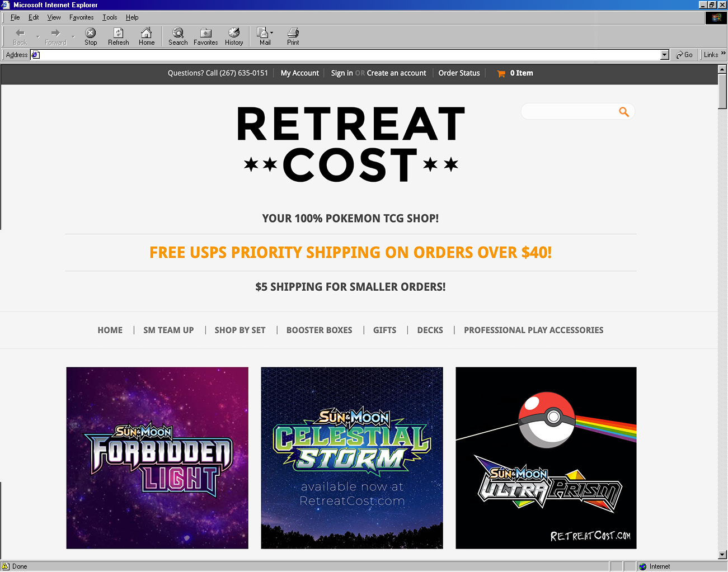This screenshot has width=728, height=572.
Task: Click the Internet zone status icon
Action: pos(643,566)
